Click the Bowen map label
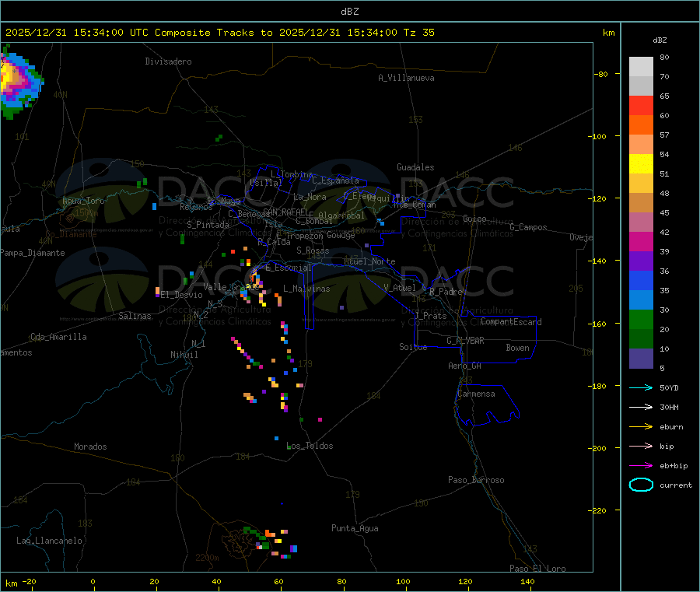The height and width of the screenshot is (592, 700). click(518, 347)
